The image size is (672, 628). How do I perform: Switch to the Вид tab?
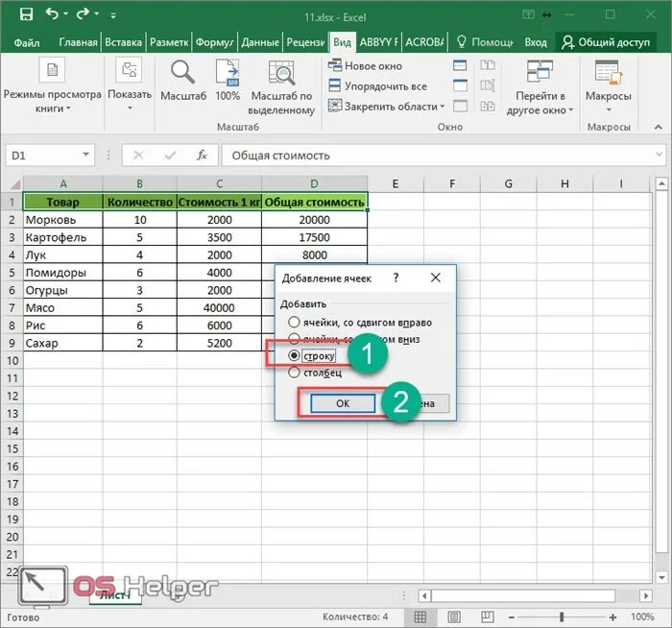coord(342,42)
